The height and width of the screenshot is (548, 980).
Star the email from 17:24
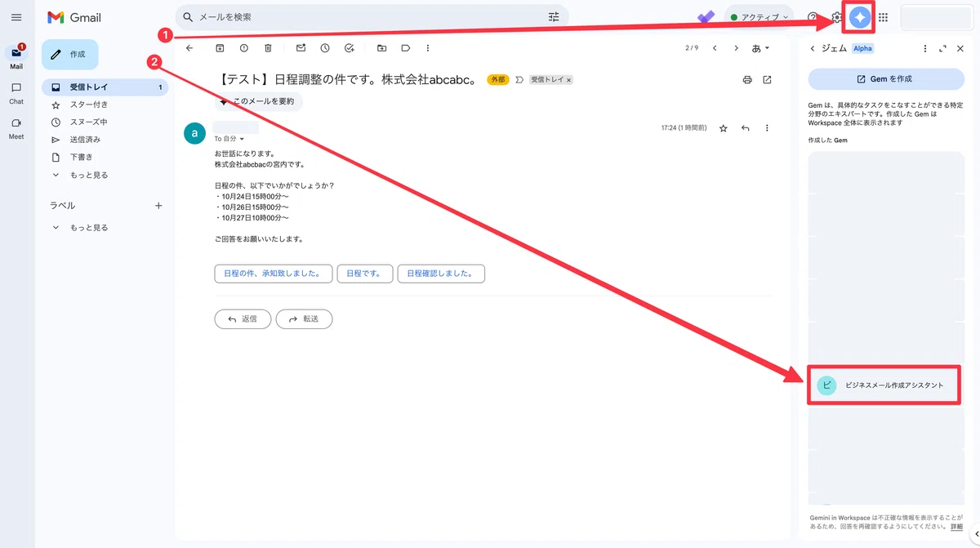coord(723,128)
